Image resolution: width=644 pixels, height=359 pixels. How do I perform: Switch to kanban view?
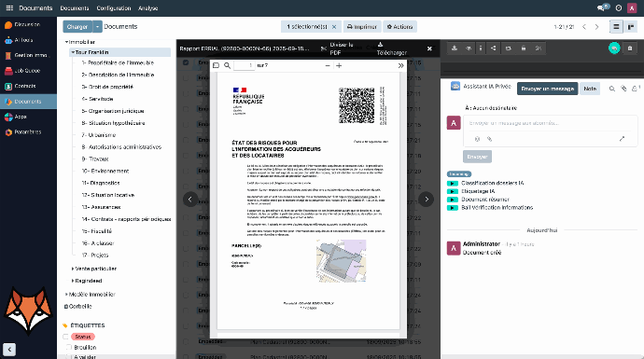point(630,27)
